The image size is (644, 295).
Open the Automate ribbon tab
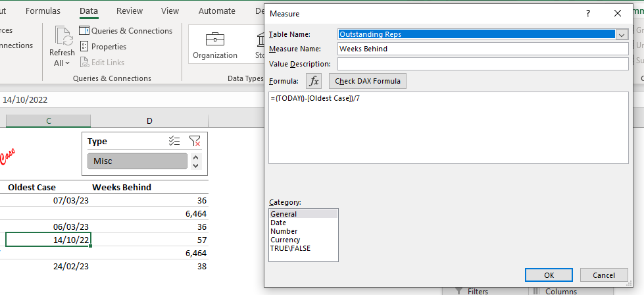pos(217,11)
